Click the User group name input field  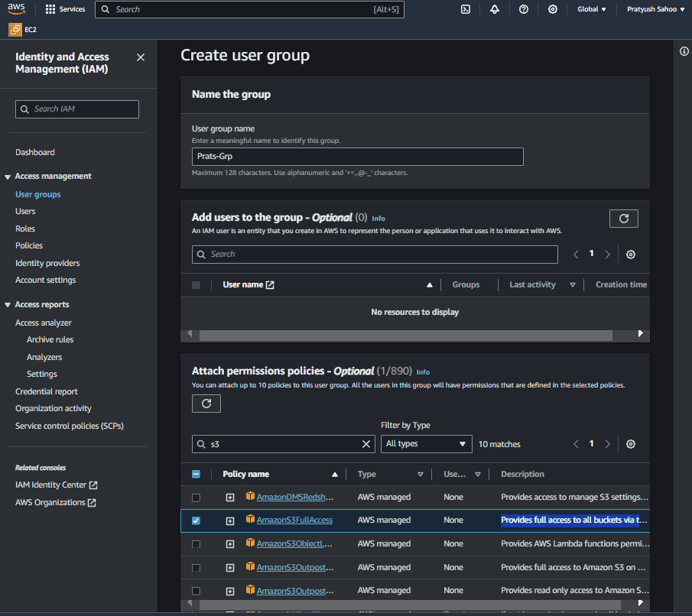357,157
